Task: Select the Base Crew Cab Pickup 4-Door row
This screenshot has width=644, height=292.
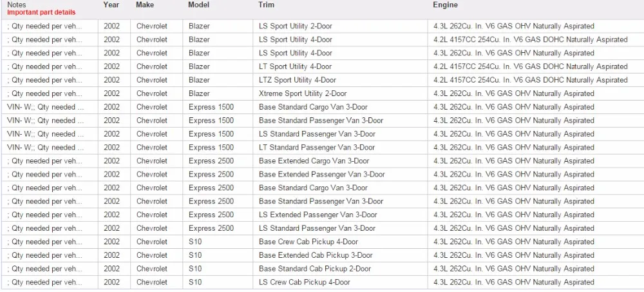Action: pos(322,242)
